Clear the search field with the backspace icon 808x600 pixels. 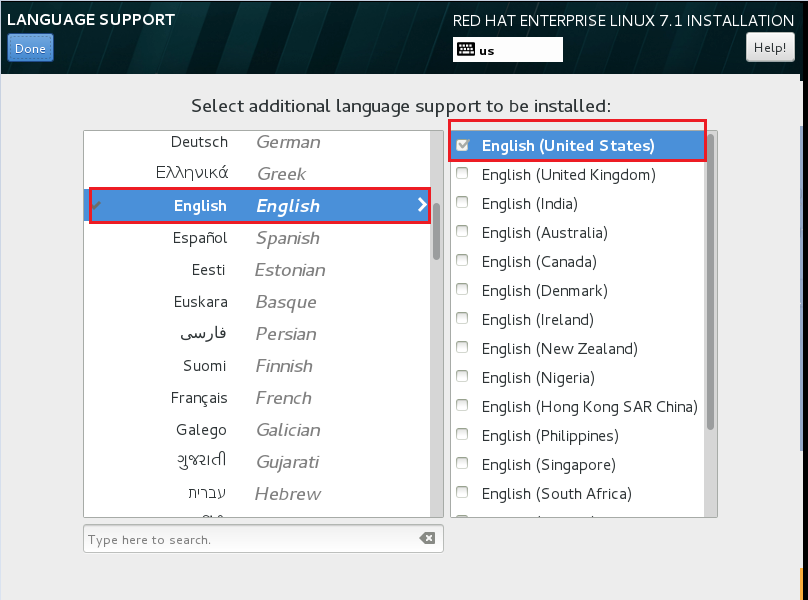tap(427, 539)
